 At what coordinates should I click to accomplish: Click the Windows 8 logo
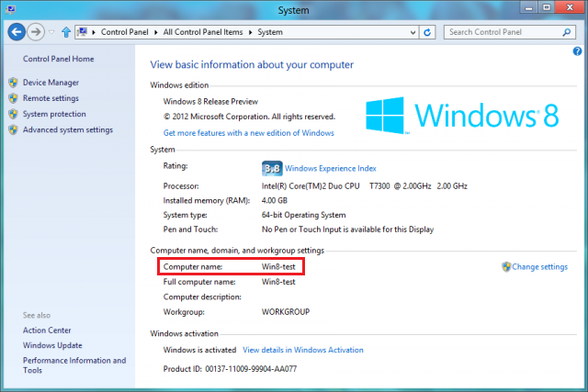click(x=462, y=116)
